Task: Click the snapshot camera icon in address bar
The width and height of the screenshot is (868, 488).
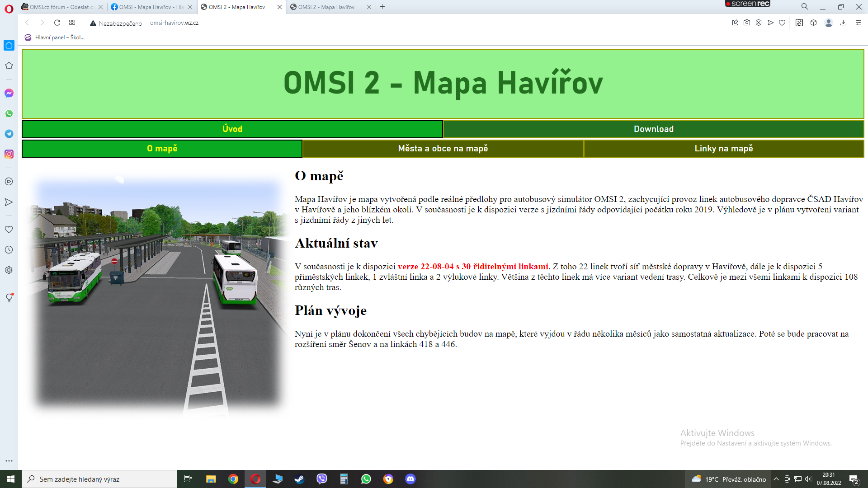Action: pos(747,23)
